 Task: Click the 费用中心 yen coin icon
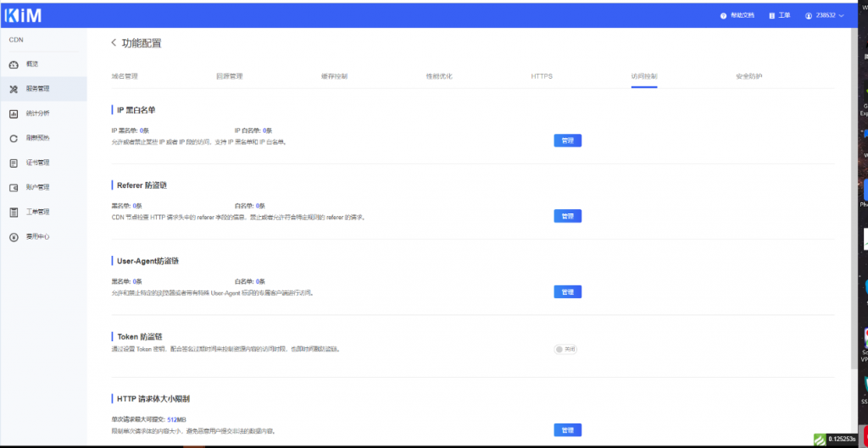click(14, 237)
